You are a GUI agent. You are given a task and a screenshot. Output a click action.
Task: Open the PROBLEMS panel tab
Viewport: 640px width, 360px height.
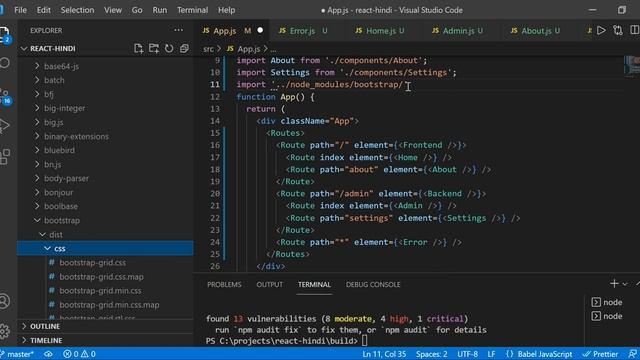(224, 284)
